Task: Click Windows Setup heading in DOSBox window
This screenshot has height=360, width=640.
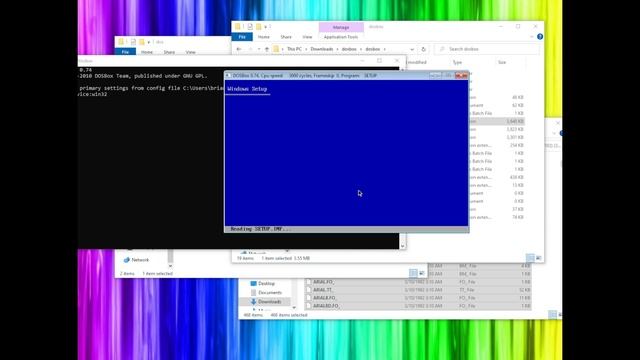Action: (x=247, y=89)
